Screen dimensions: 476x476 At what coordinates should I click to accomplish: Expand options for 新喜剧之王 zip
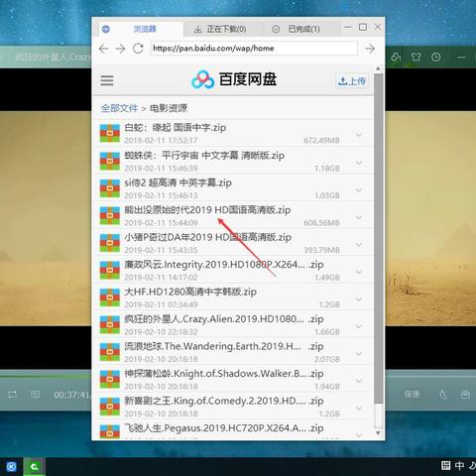coord(359,408)
